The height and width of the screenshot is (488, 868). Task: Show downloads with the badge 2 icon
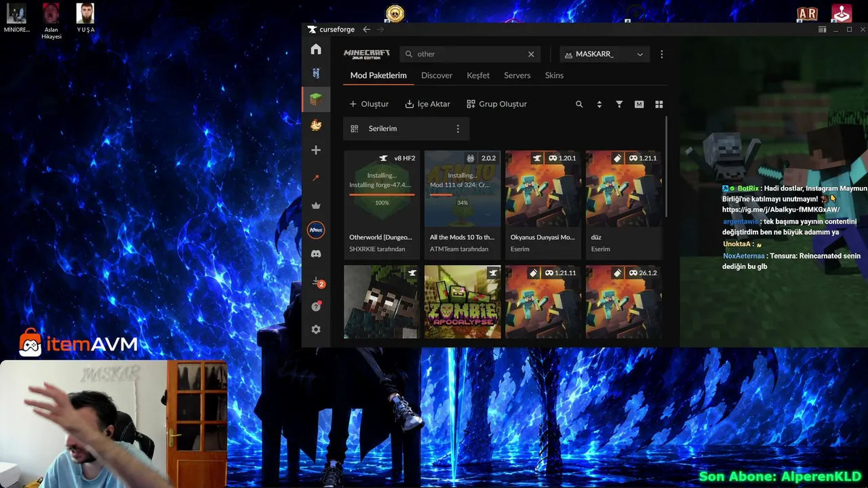(x=317, y=282)
